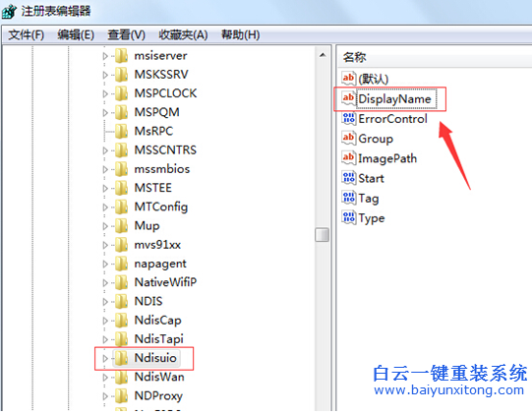This screenshot has height=415, width=532.
Task: Click the binary icon beside ErrorControl
Action: (348, 118)
